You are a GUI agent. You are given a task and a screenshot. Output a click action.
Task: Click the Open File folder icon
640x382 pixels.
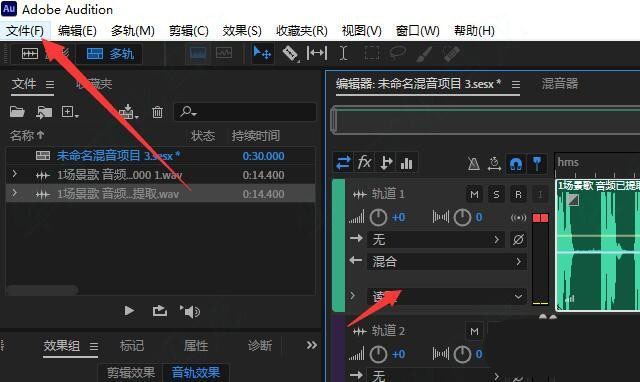[17, 111]
